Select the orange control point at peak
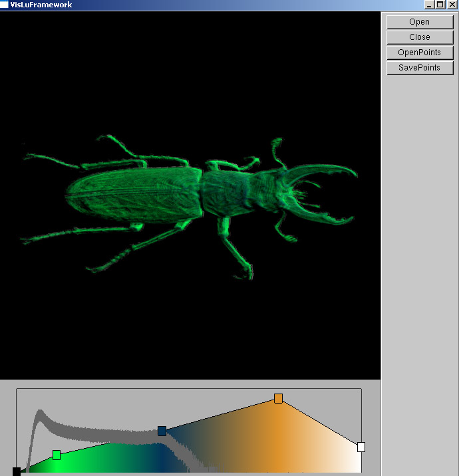Viewport: 459px width, 476px height. coord(278,398)
